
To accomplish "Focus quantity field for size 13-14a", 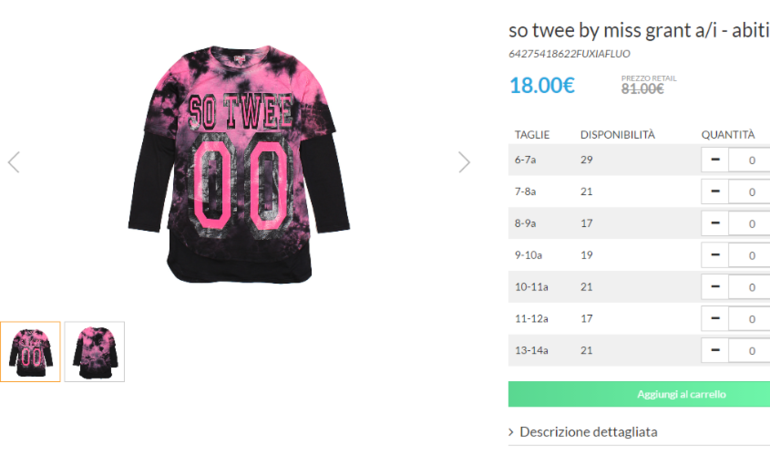I will (749, 350).
